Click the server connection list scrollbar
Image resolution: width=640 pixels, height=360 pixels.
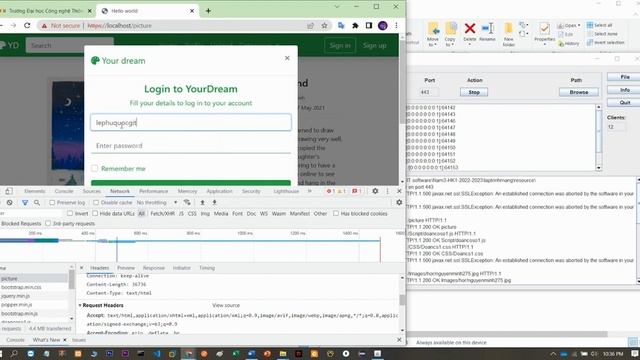pos(598,138)
